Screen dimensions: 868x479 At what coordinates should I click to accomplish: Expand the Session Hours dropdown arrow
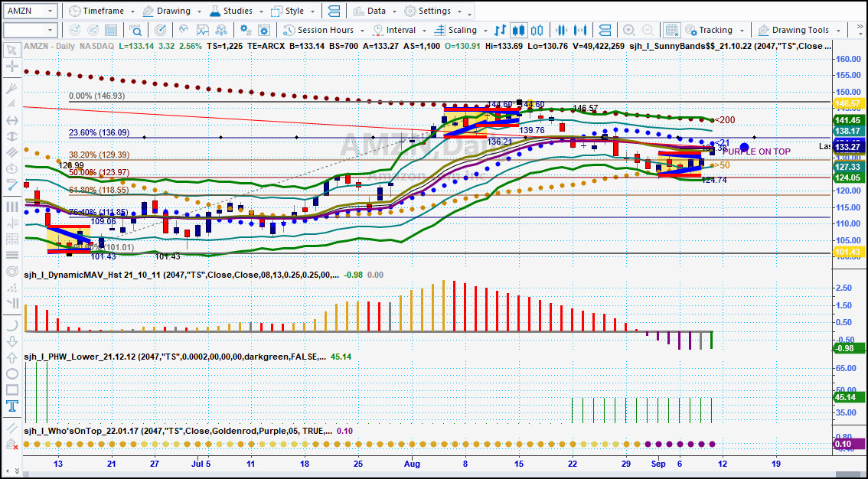pyautogui.click(x=362, y=31)
